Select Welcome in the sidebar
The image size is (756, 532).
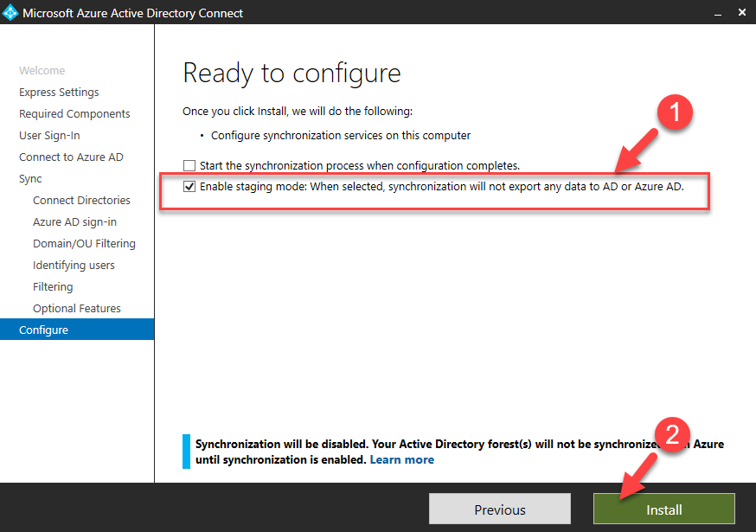click(x=42, y=70)
